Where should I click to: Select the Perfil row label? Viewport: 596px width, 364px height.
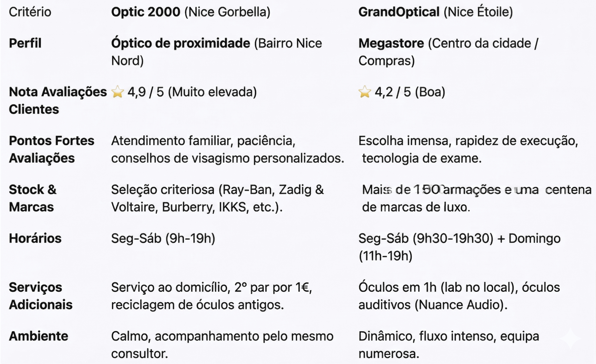[25, 43]
